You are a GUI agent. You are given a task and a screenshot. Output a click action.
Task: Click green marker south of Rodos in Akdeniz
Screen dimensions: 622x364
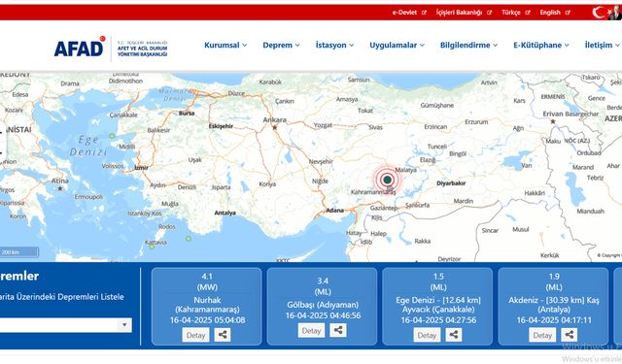pyautogui.click(x=189, y=239)
